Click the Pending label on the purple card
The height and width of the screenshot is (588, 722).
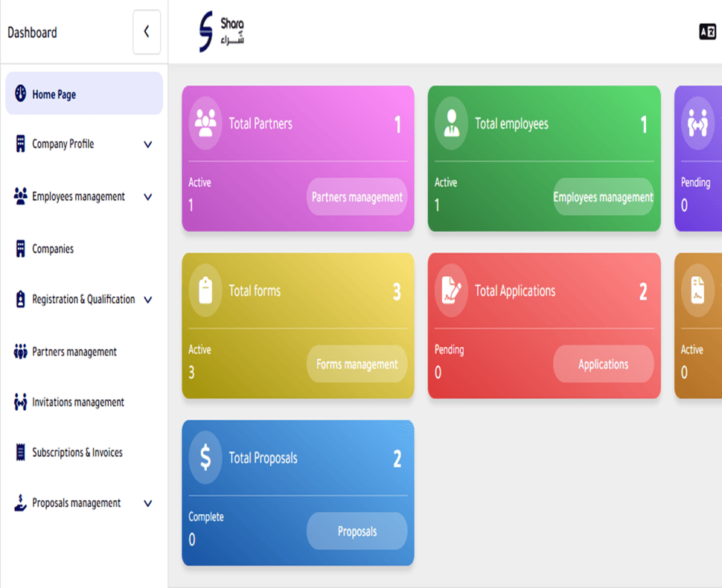[695, 182]
